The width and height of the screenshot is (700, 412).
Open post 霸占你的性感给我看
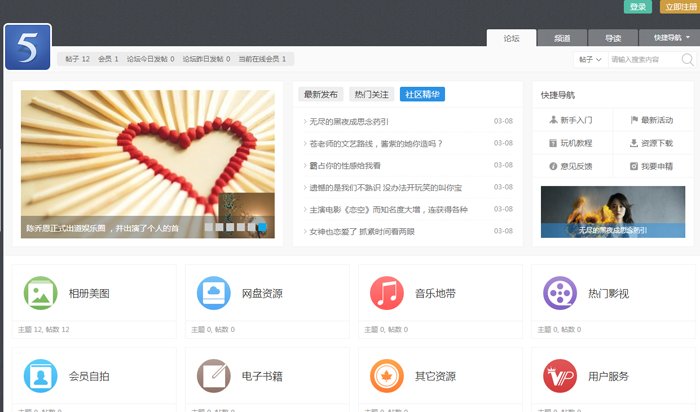[x=345, y=166]
